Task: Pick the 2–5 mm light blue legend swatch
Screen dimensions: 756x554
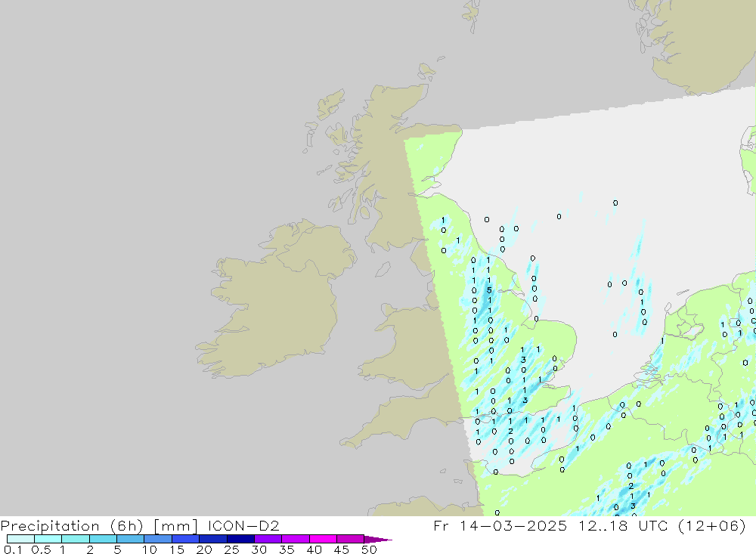Action: point(103,539)
